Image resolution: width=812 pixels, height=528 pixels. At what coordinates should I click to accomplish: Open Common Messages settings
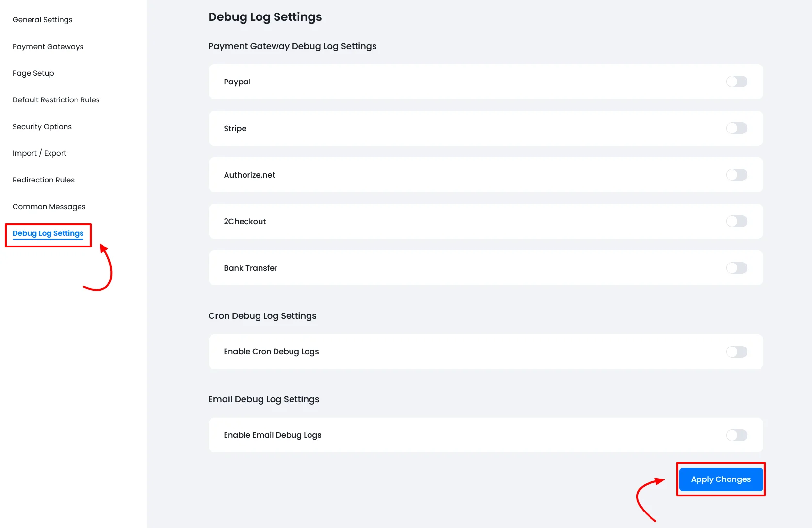(49, 206)
